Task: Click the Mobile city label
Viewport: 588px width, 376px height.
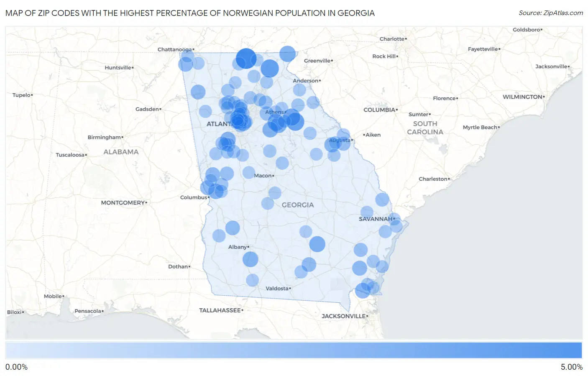Action: click(x=53, y=296)
